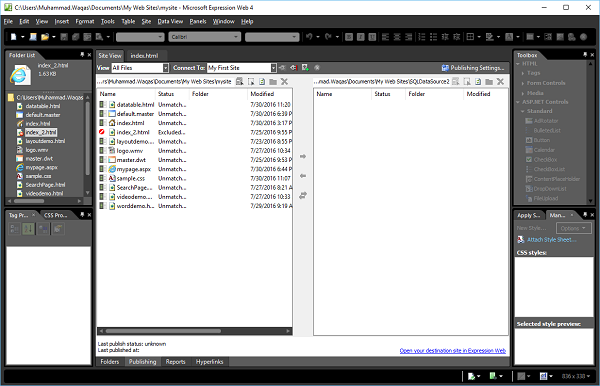Click the Borders grid icon
Image resolution: width=600 pixels, height=386 pixels.
[x=470, y=37]
